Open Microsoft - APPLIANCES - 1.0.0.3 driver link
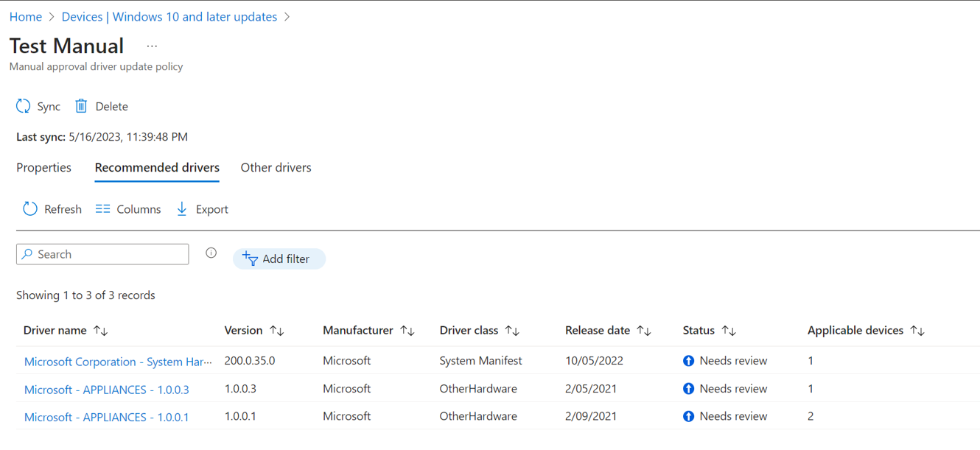Viewport: 980px width, 450px height. [106, 390]
